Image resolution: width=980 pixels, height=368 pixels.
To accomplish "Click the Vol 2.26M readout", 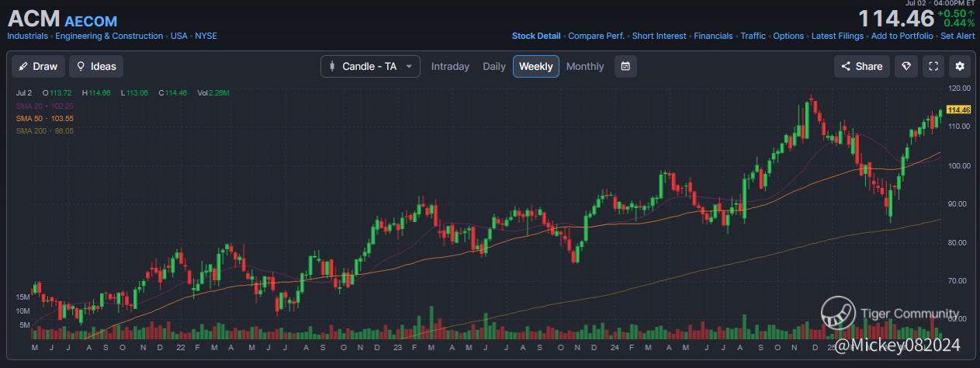I will (x=213, y=93).
